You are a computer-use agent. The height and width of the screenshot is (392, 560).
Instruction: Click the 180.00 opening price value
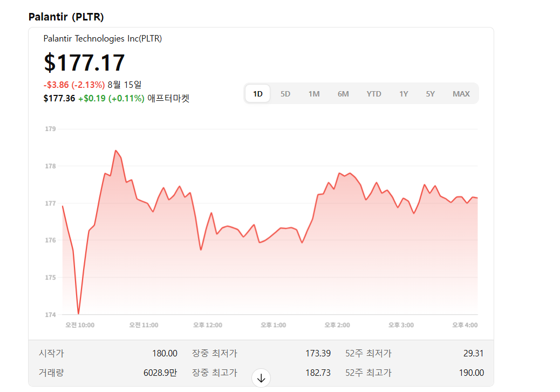pyautogui.click(x=165, y=353)
